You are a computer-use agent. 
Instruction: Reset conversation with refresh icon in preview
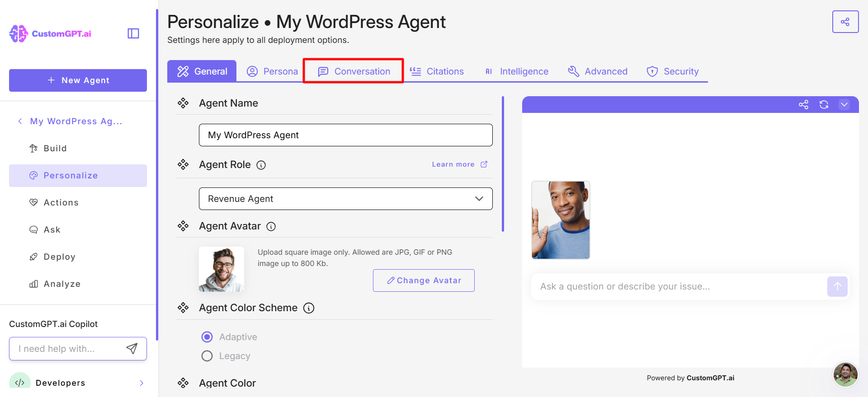pos(824,105)
